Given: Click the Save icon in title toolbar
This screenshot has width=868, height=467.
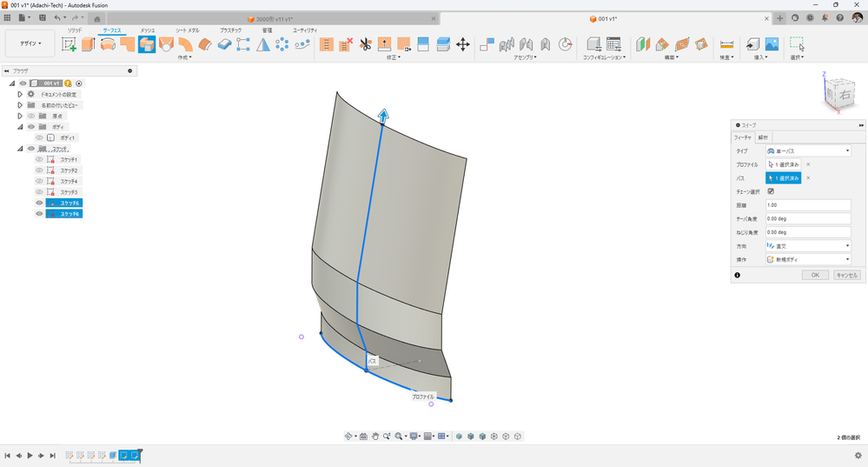Looking at the screenshot, I should pyautogui.click(x=42, y=18).
